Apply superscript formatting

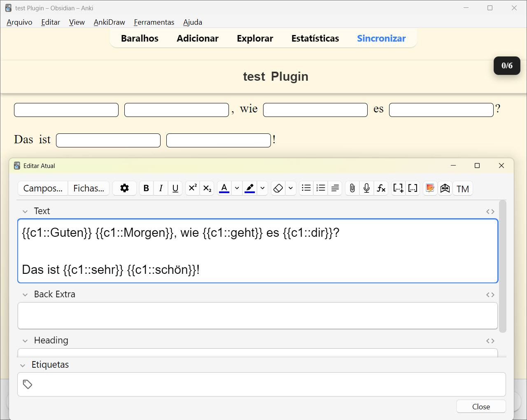pyautogui.click(x=193, y=188)
